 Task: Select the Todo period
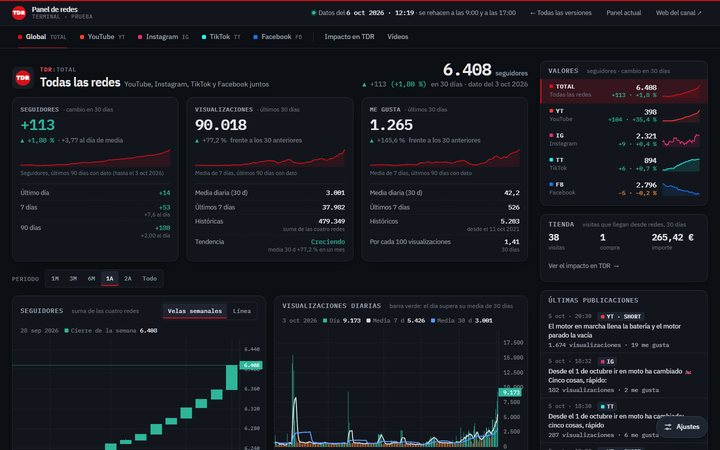tap(149, 278)
